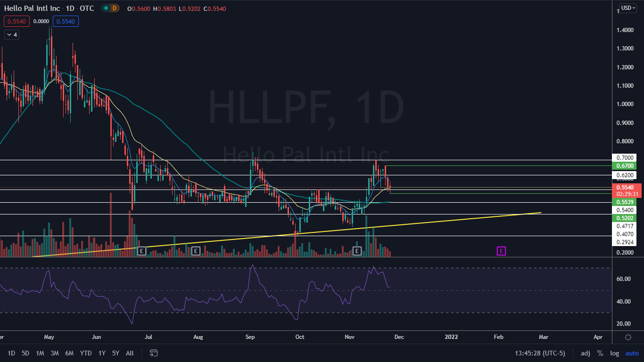Image resolution: width=644 pixels, height=362 pixels.
Task: Open the timezone selector 13:45:28 (UTC-5)
Action: point(540,353)
